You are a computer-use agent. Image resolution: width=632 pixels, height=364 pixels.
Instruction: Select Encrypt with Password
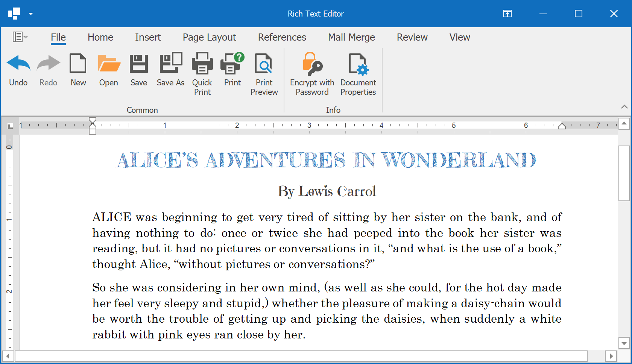pyautogui.click(x=312, y=64)
